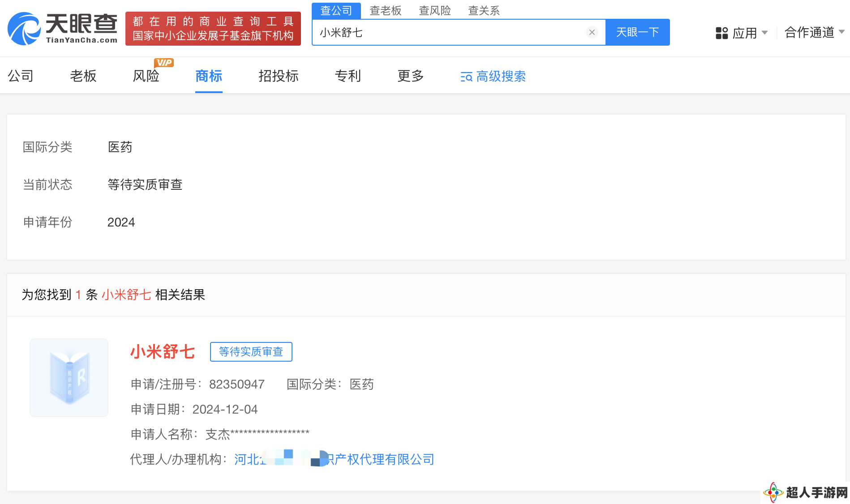This screenshot has height=504, width=850.
Task: Click the 等待实质审查 status tag
Action: pos(251,352)
